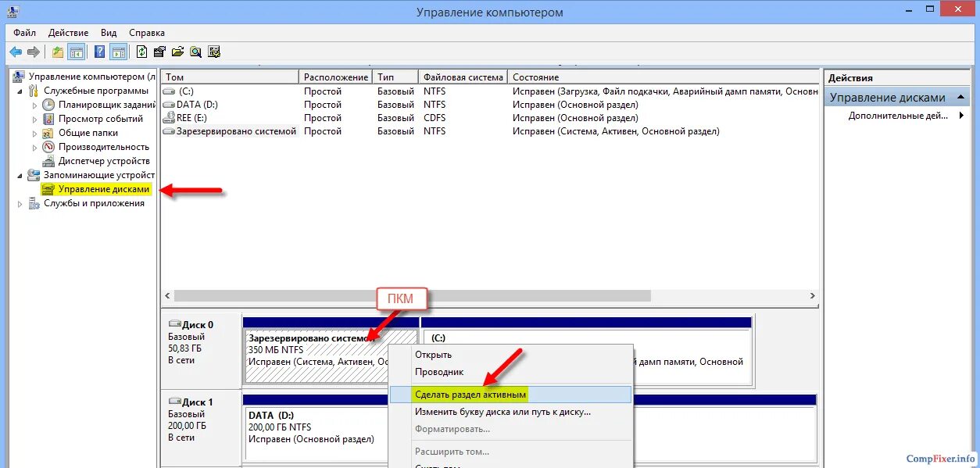Select the Зарезервировано системой row in list
980x468 pixels.
pos(490,131)
